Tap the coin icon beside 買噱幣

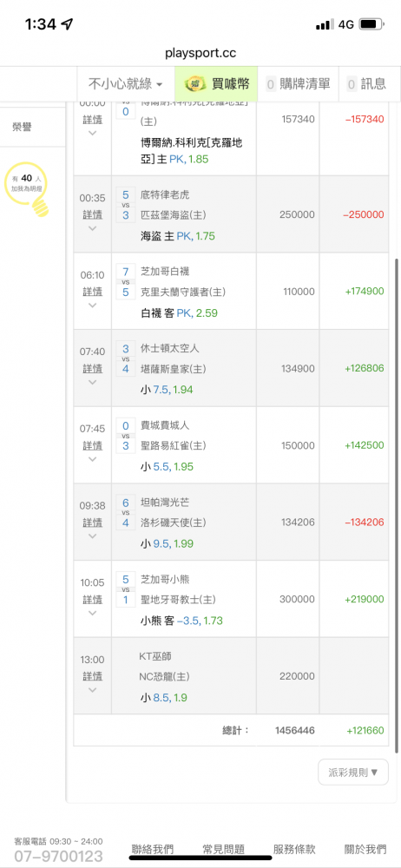pos(195,84)
